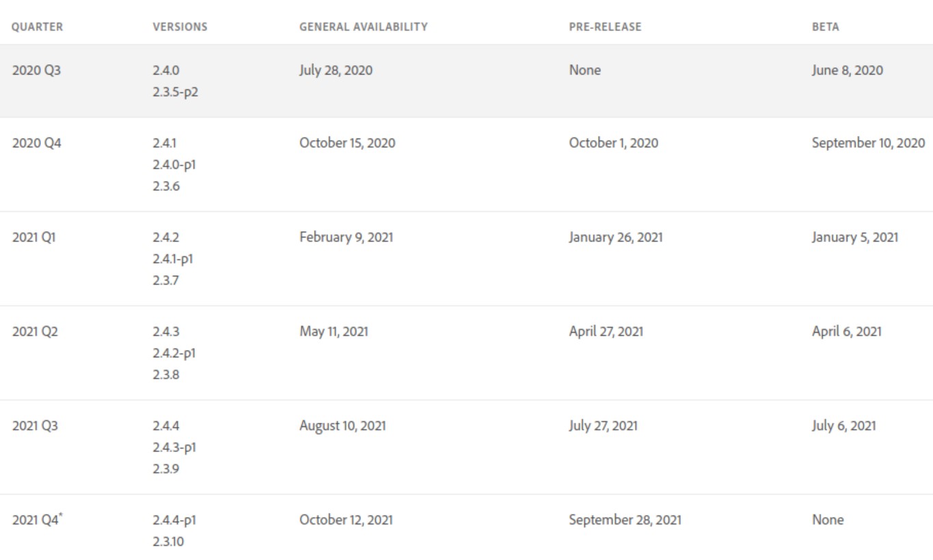
Task: Click version 2.4.3 in 2021 Q2 row
Action: (166, 332)
